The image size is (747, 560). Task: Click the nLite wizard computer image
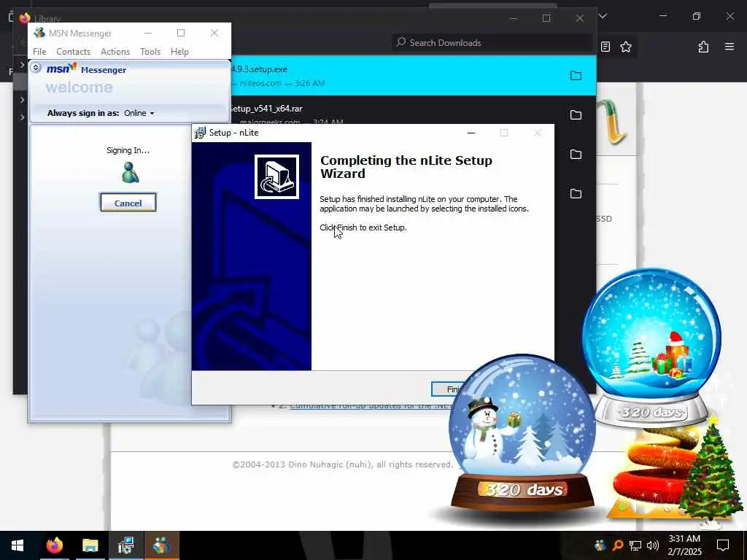point(276,176)
